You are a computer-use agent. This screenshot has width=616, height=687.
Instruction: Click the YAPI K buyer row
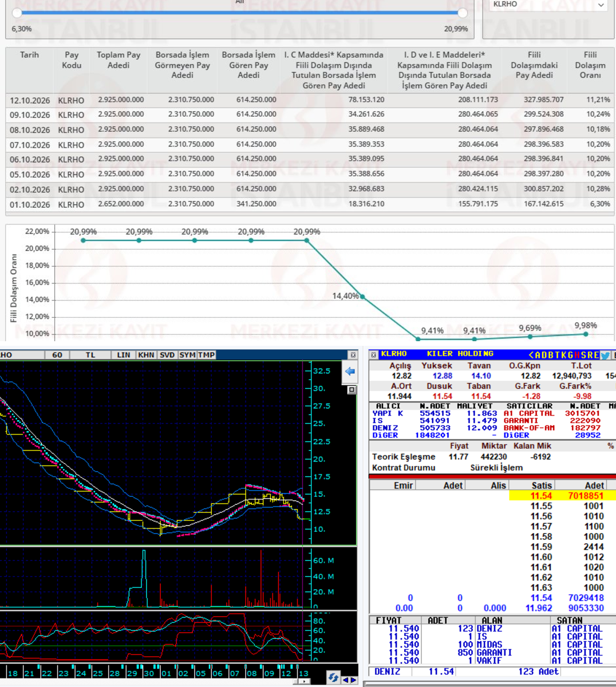pyautogui.click(x=436, y=413)
